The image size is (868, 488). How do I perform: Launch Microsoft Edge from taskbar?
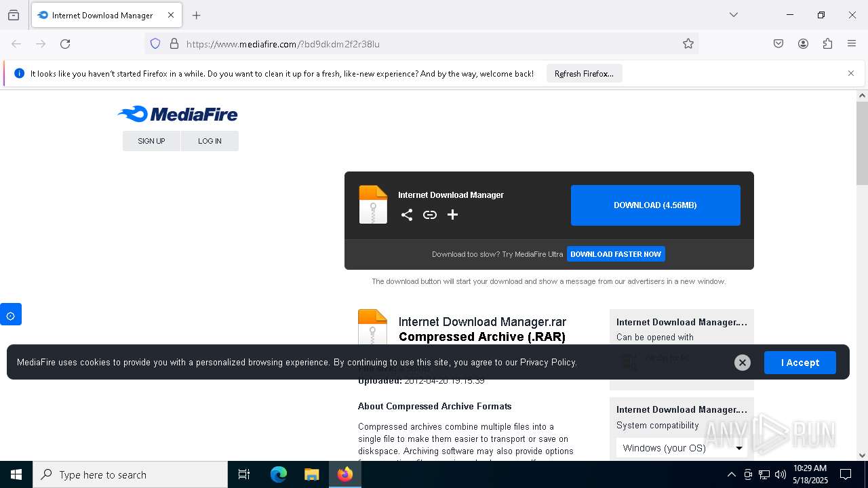279,474
